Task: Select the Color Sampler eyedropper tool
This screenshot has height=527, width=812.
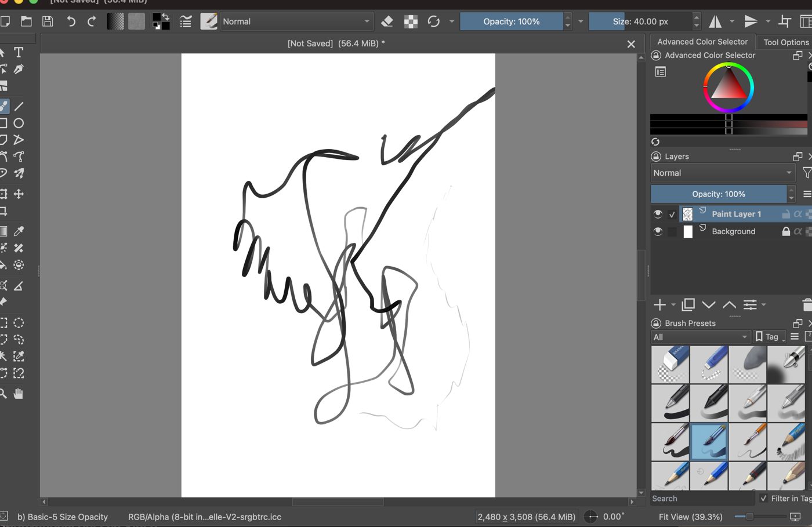Action: pos(19,231)
